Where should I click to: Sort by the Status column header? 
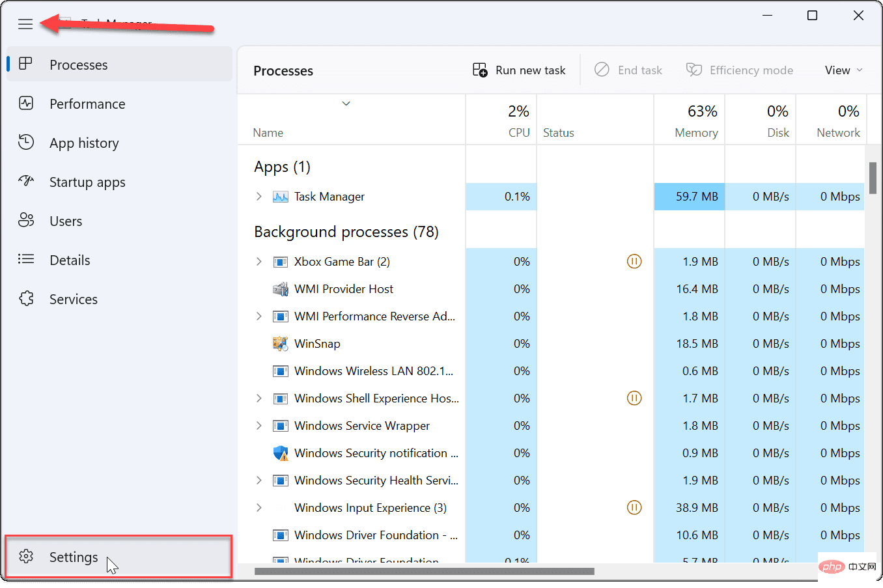point(595,120)
